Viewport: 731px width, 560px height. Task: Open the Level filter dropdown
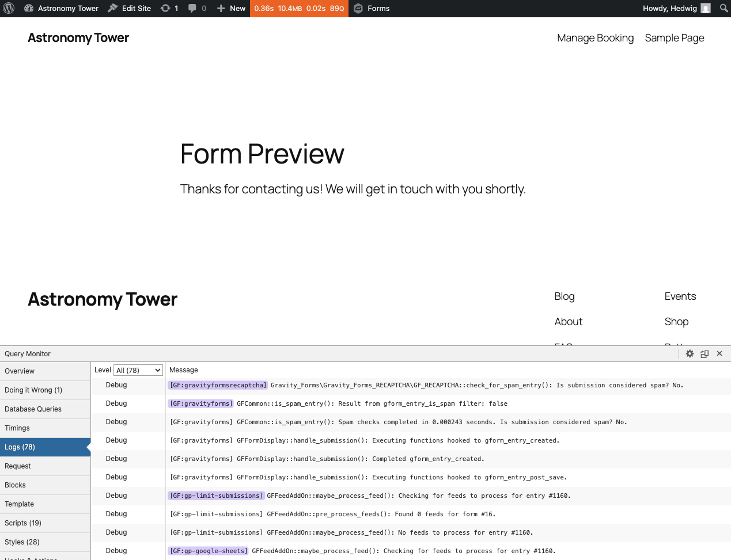[138, 370]
